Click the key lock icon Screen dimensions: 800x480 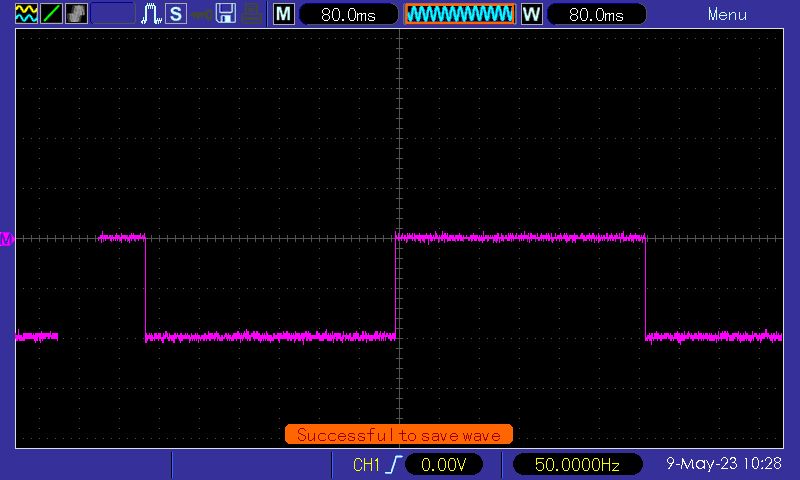[202, 14]
